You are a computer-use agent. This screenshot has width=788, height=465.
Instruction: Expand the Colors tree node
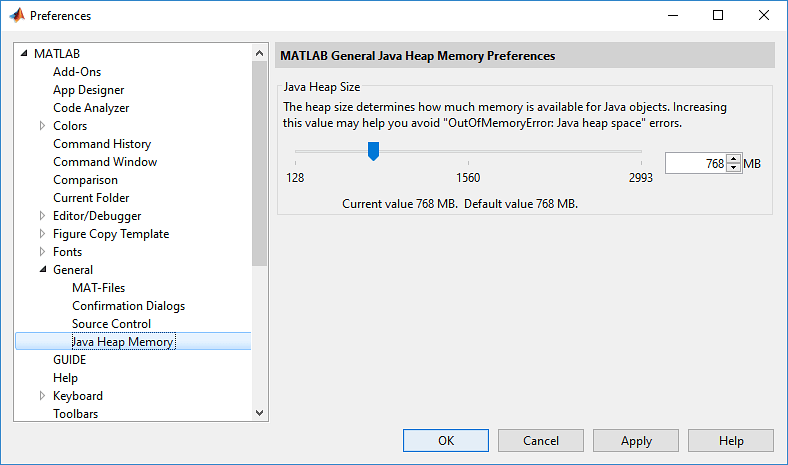42,126
